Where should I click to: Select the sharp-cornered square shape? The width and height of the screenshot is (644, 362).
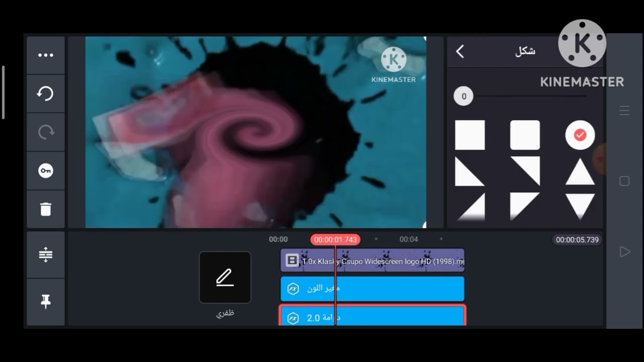click(470, 135)
